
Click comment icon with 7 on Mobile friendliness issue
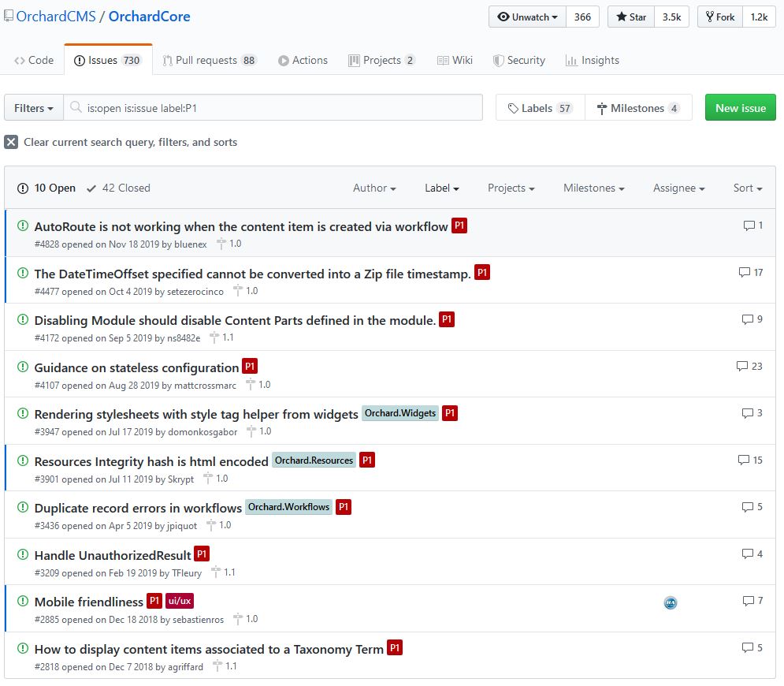[x=749, y=600]
